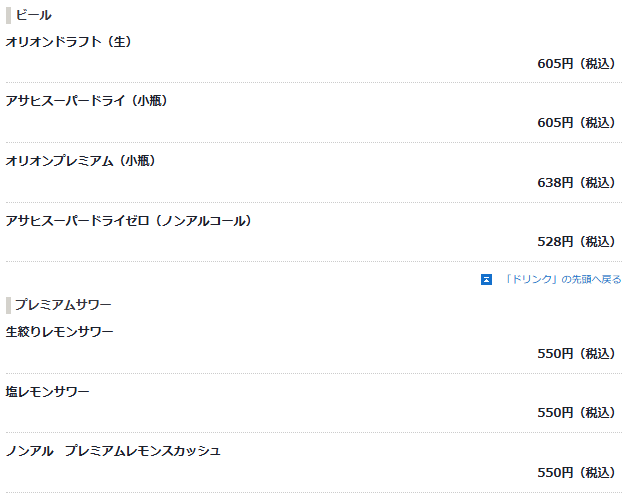The image size is (629, 495).
Task: Click the 528円（税込） price text
Action: (576, 241)
